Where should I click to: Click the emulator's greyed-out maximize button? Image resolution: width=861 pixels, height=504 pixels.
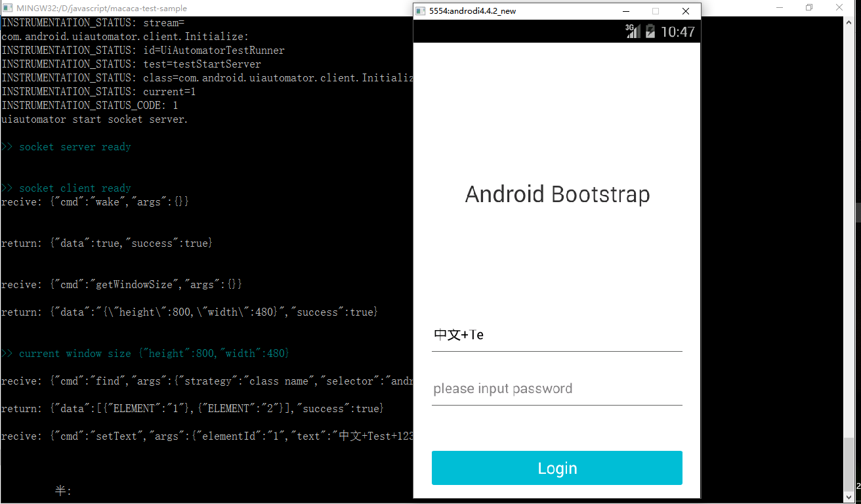[655, 11]
